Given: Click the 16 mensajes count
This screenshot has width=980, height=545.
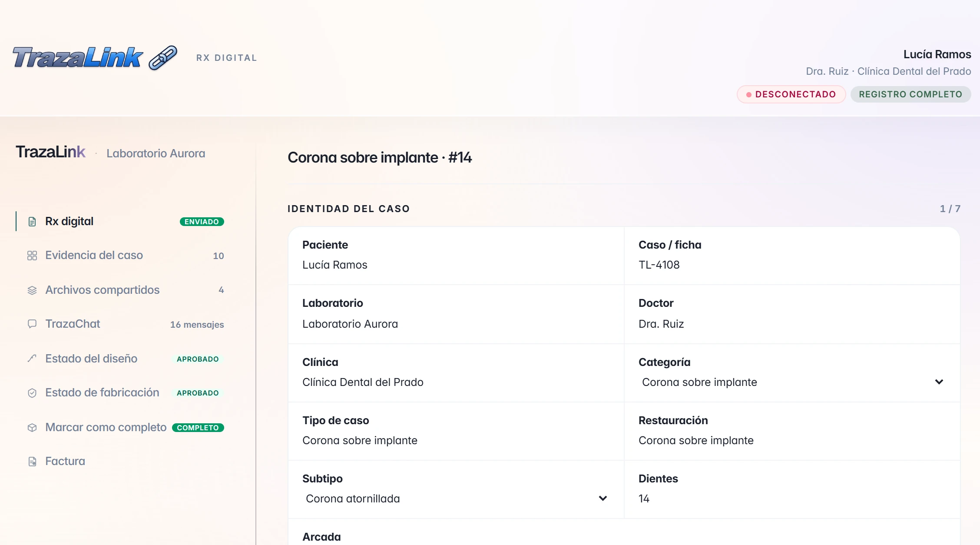Looking at the screenshot, I should pyautogui.click(x=197, y=325).
